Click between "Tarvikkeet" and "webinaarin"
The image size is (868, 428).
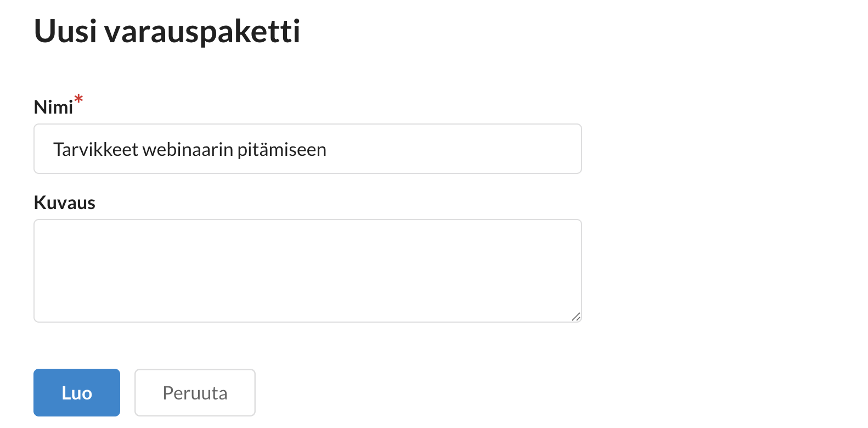click(x=140, y=150)
